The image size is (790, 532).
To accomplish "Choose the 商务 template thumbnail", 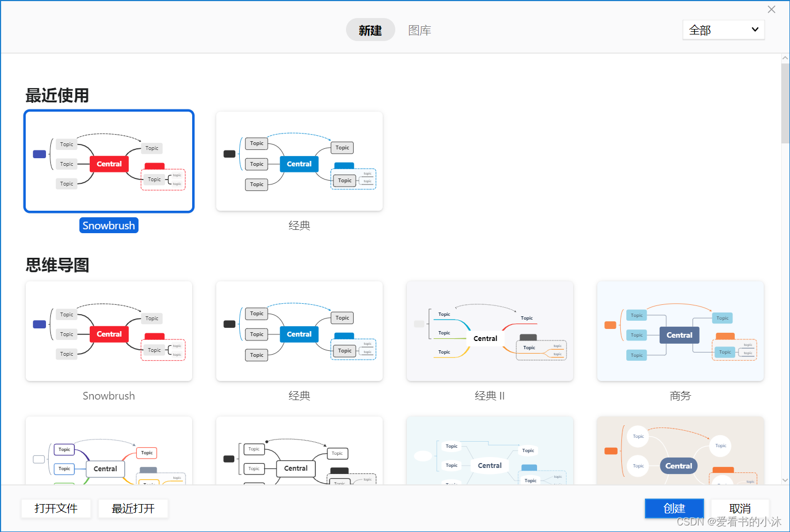I will pyautogui.click(x=680, y=331).
